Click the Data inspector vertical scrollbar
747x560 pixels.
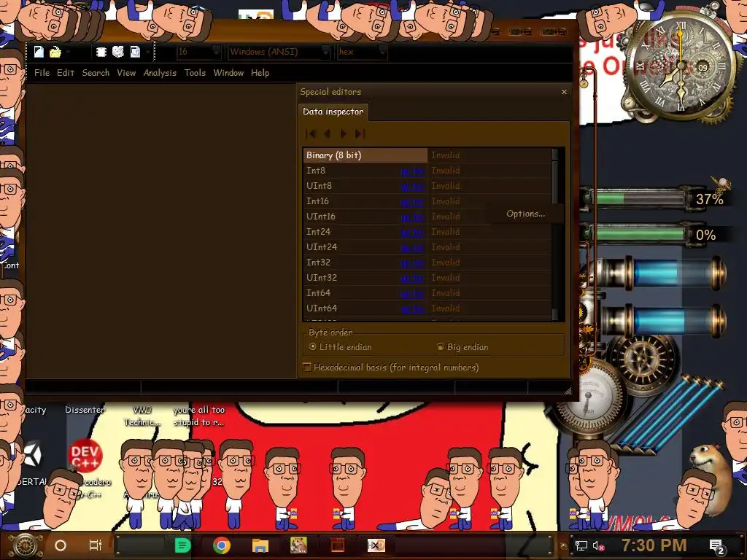coord(555,234)
